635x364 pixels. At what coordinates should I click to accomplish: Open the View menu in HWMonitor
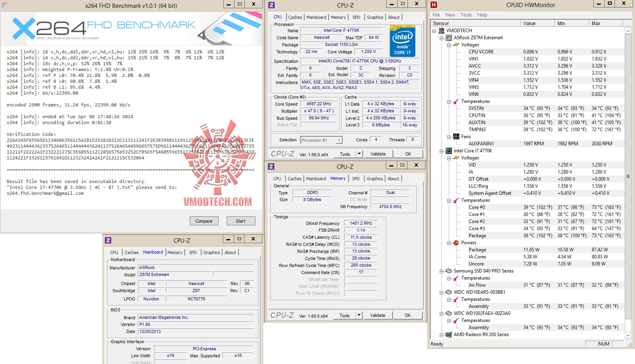coord(450,15)
